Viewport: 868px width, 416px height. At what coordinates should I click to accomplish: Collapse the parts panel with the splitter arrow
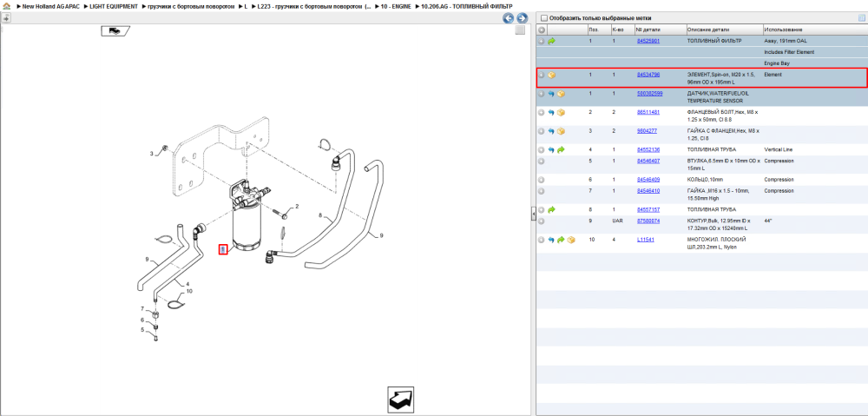coord(533,214)
